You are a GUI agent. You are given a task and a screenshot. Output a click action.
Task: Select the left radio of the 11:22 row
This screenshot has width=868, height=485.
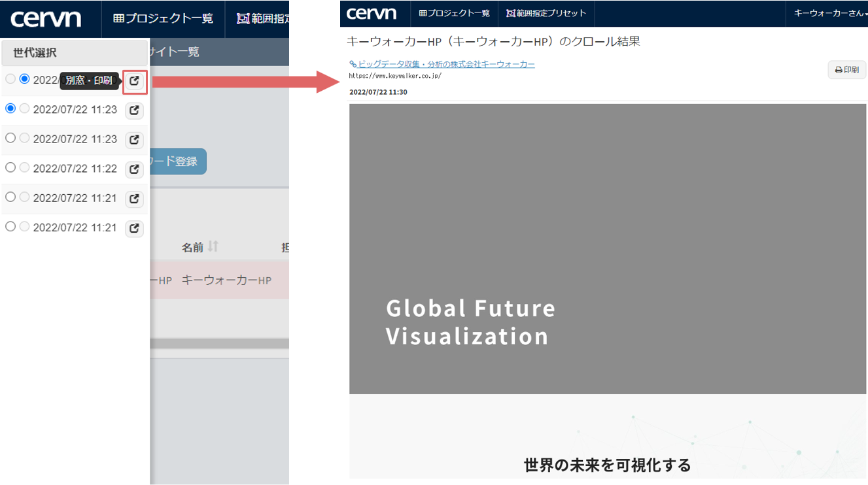click(10, 167)
